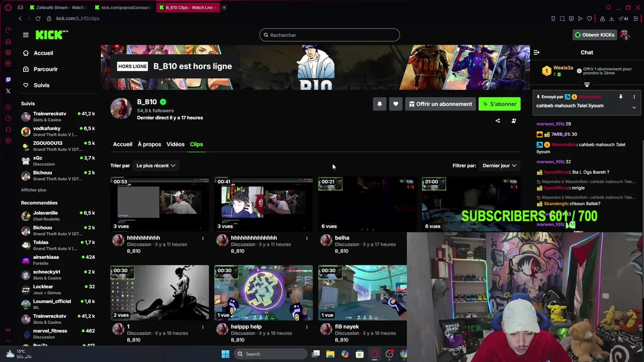Open marvel_fitness recommended channel
This screenshot has width=644, height=362.
tap(58, 334)
